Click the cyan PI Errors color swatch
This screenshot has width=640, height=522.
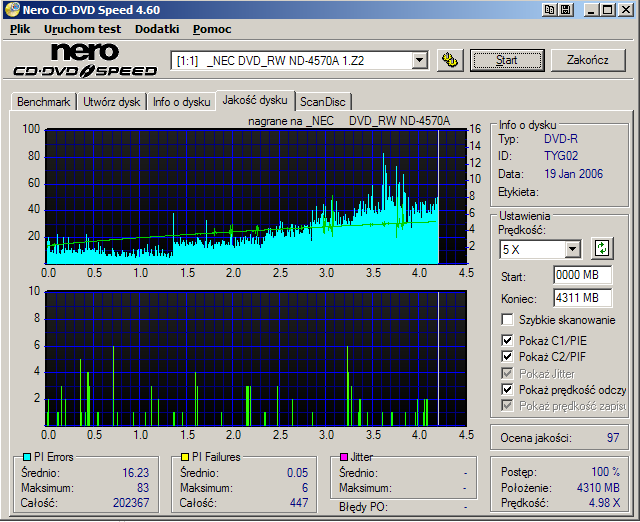(x=27, y=457)
